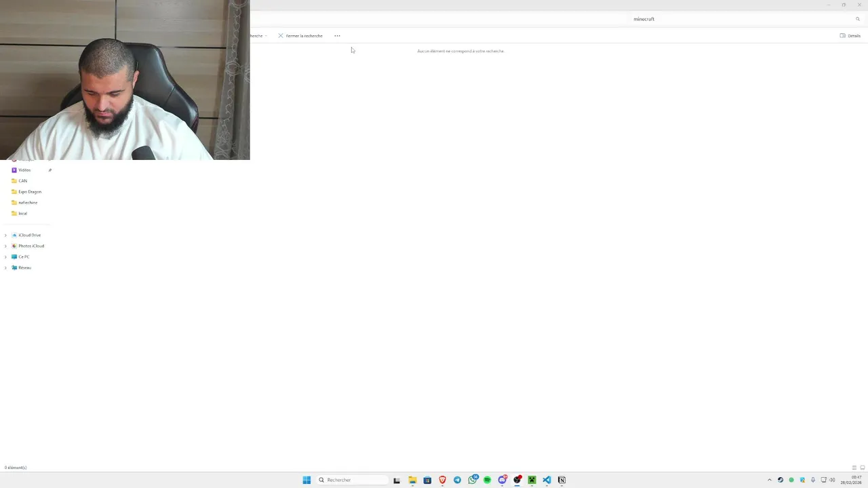
Task: Open Visual Studio Code from taskbar
Action: pyautogui.click(x=547, y=480)
